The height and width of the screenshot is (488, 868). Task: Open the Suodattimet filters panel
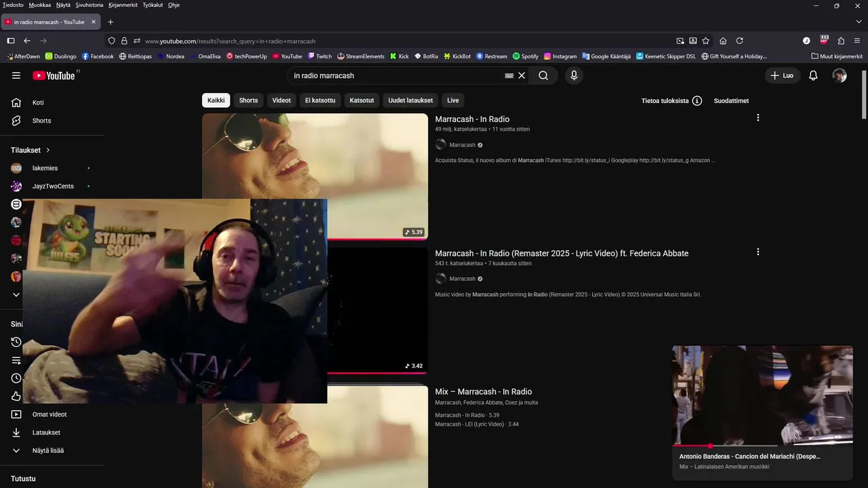tap(731, 100)
